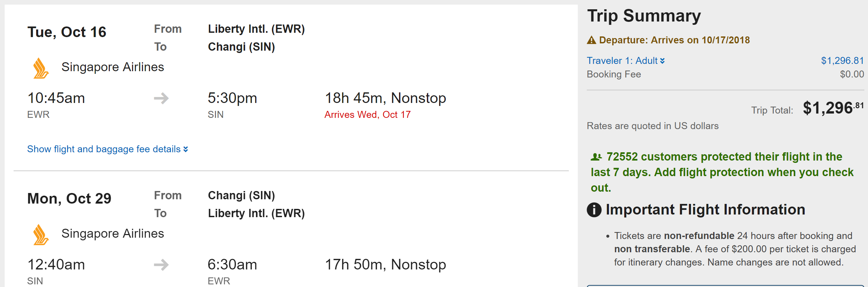Expand Show flight and baggage fee details
This screenshot has height=287, width=868.
(x=107, y=149)
